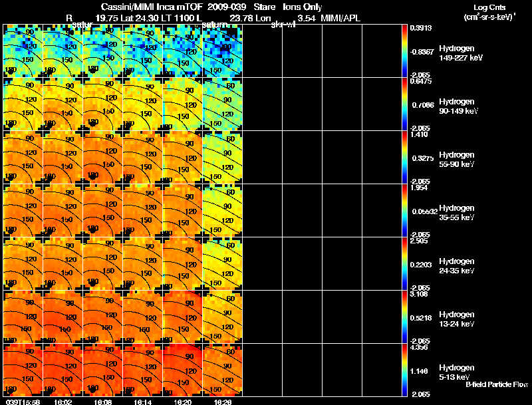This screenshot has height=405, width=532.
Task: Click the 'Log Cnts' scale heading
Action: coord(489,7)
